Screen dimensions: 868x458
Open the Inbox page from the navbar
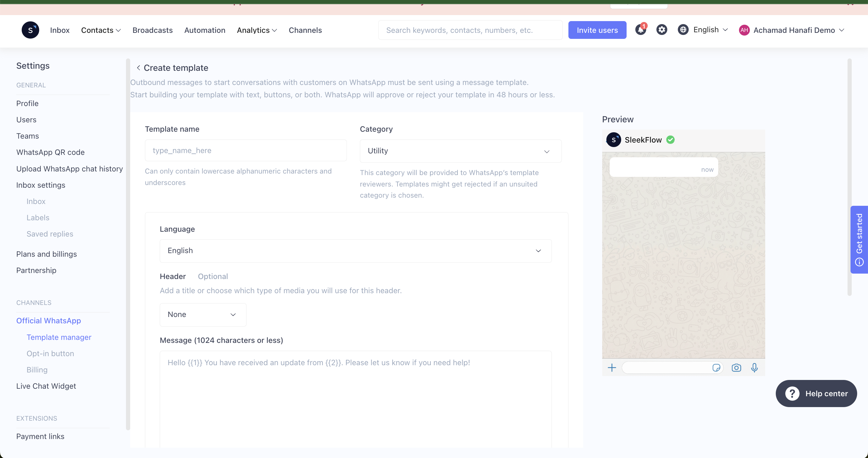pyautogui.click(x=60, y=30)
